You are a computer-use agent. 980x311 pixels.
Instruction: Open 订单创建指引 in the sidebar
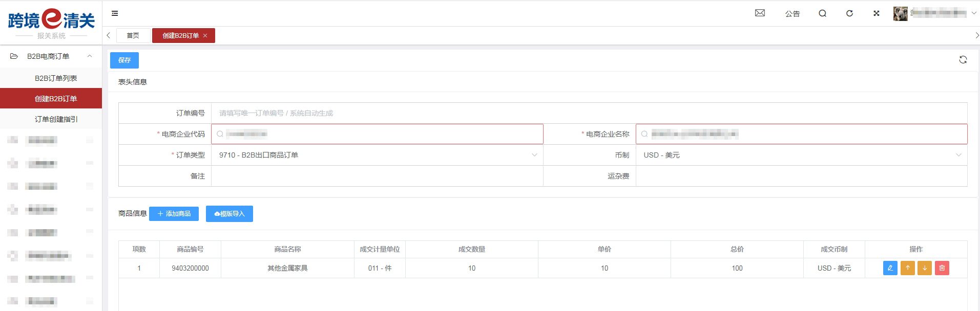pos(56,119)
